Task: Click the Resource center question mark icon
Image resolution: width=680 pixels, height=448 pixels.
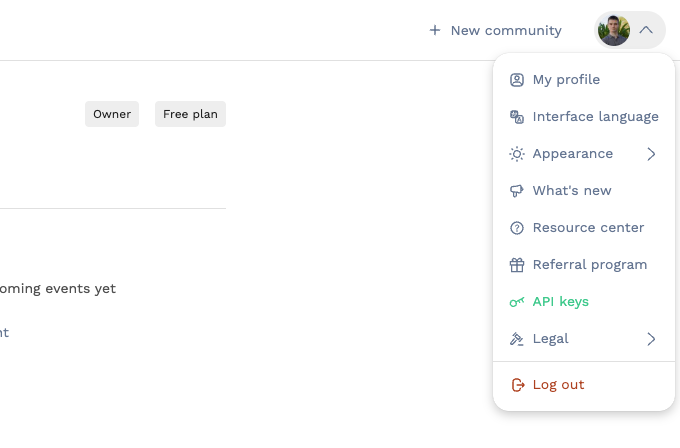Action: pyautogui.click(x=517, y=228)
